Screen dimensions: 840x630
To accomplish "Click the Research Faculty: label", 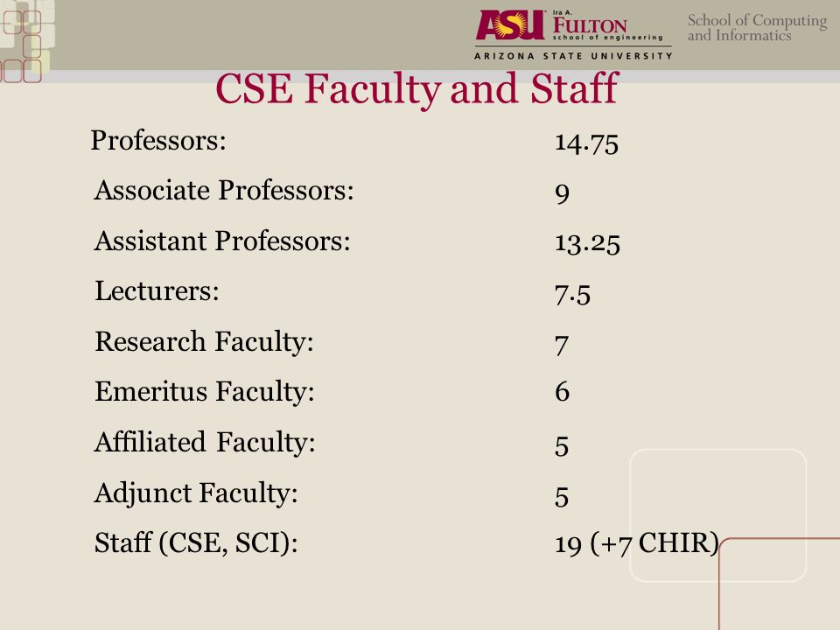I will 204,342.
